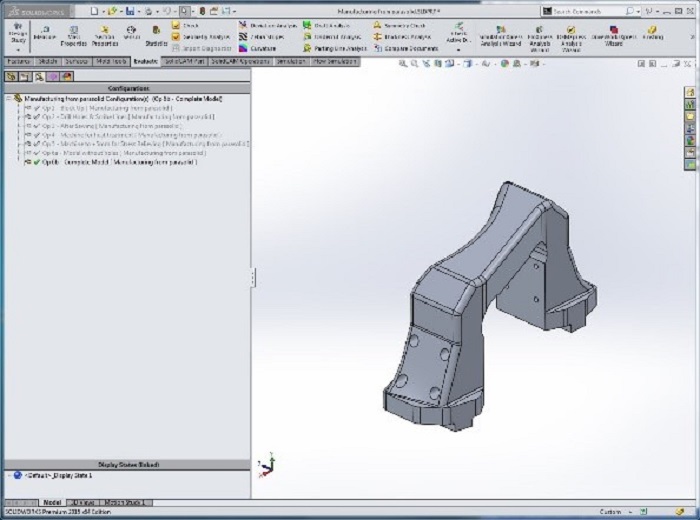Open the Motion Study 1 tab
The height and width of the screenshot is (520, 700).
(123, 502)
